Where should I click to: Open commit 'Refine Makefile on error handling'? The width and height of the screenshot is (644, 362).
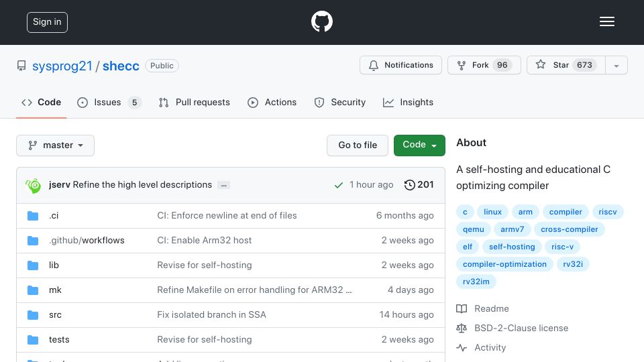255,290
